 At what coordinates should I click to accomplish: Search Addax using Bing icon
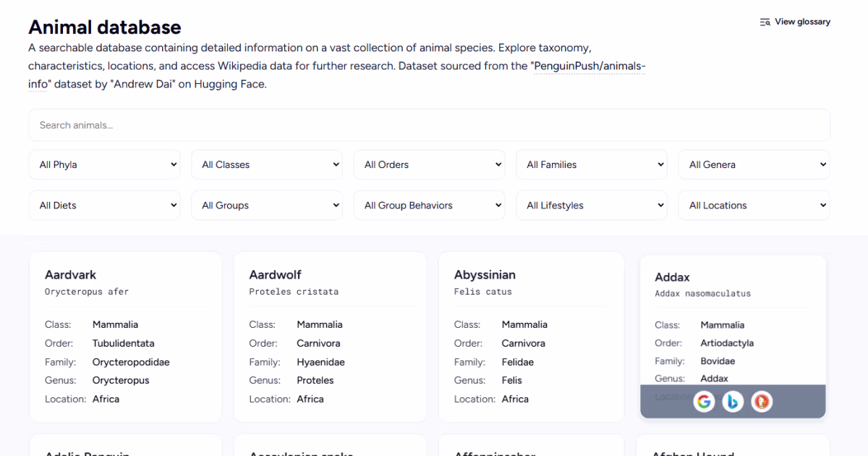[x=733, y=402]
